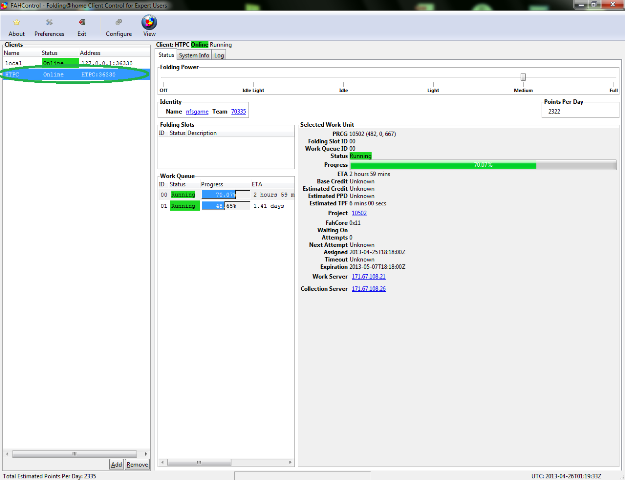This screenshot has width=625, height=480.
Task: Click right arrow of Clients scrollbar
Action: click(145, 454)
